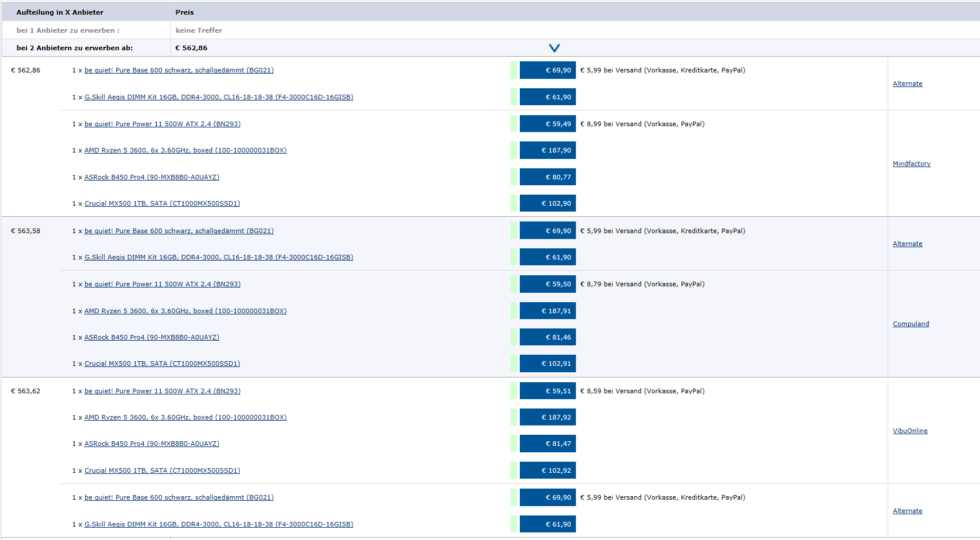Open AMD Ryzen 5 3600 link in € 563,62 group
980x540 pixels.
185,417
